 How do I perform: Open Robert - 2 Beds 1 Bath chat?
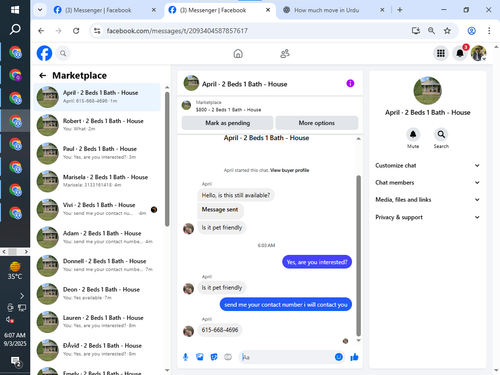(x=97, y=125)
